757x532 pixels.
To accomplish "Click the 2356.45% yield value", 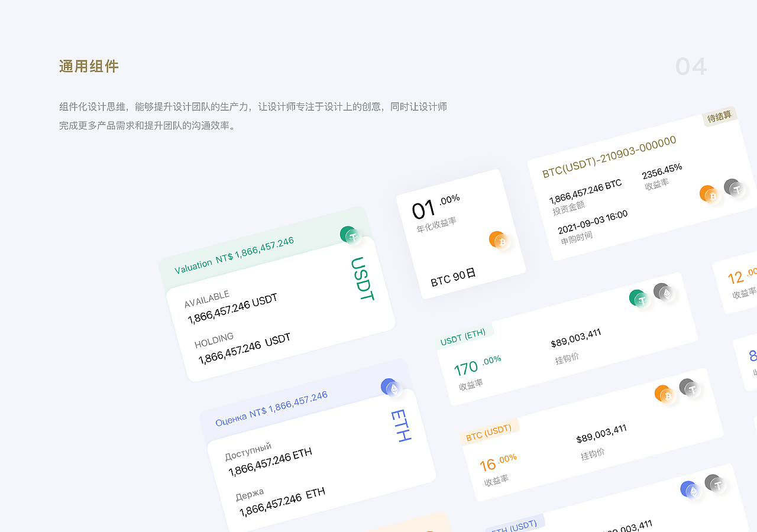I will pyautogui.click(x=662, y=171).
